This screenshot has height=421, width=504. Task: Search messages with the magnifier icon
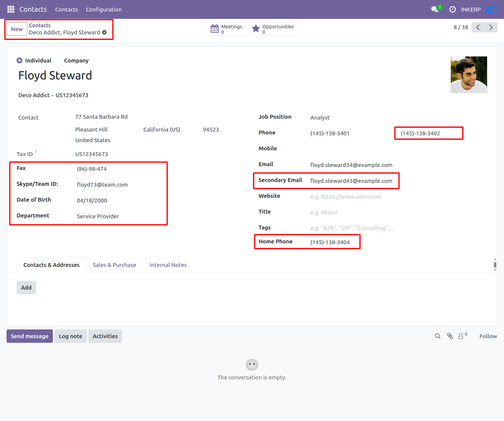click(438, 336)
